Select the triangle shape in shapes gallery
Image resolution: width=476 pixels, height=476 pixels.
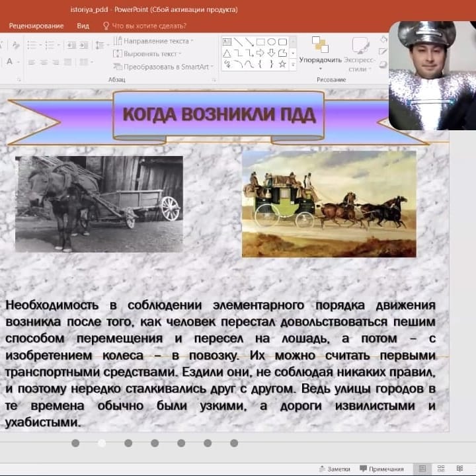point(227,53)
